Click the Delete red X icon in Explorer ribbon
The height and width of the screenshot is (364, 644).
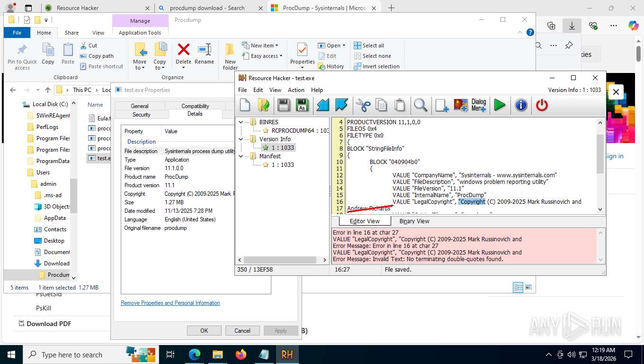[183, 49]
